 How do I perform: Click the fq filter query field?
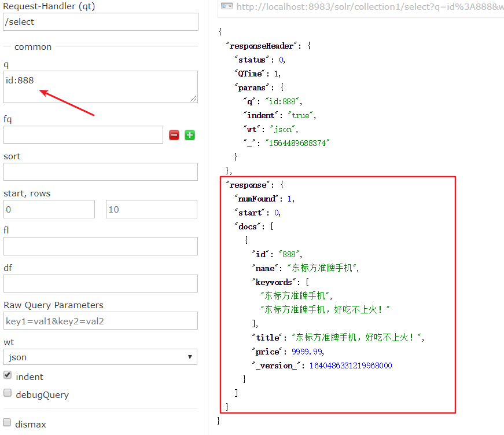pos(83,134)
